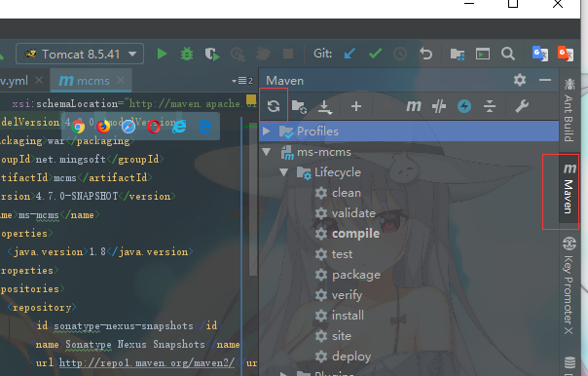Collapse the ms-mcms project node
This screenshot has height=376, width=588.
(267, 152)
